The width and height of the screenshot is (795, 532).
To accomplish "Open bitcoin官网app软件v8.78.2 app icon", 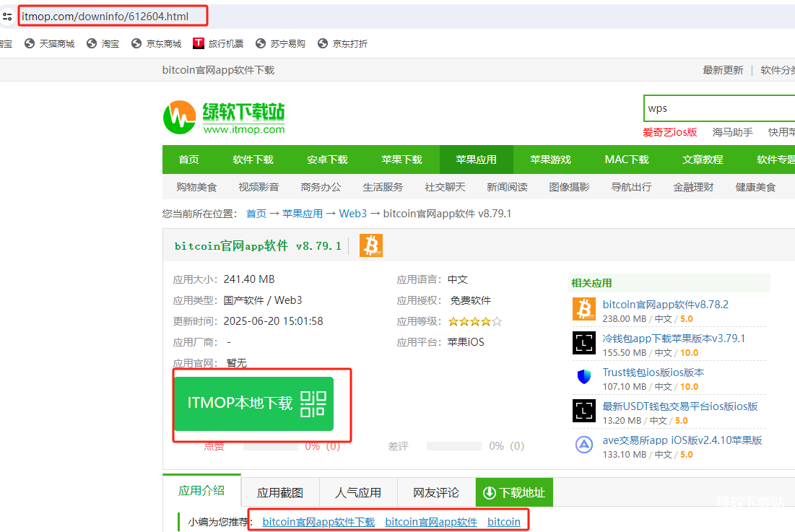I will point(584,309).
